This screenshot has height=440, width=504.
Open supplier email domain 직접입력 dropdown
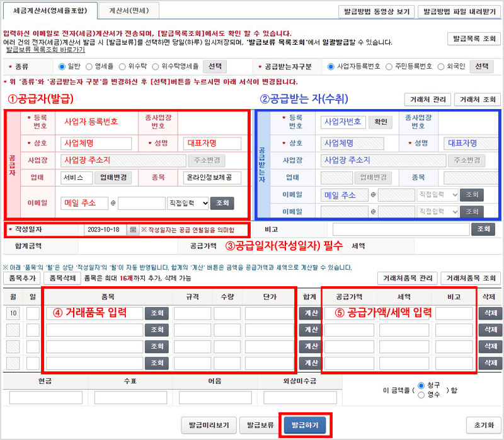(188, 203)
